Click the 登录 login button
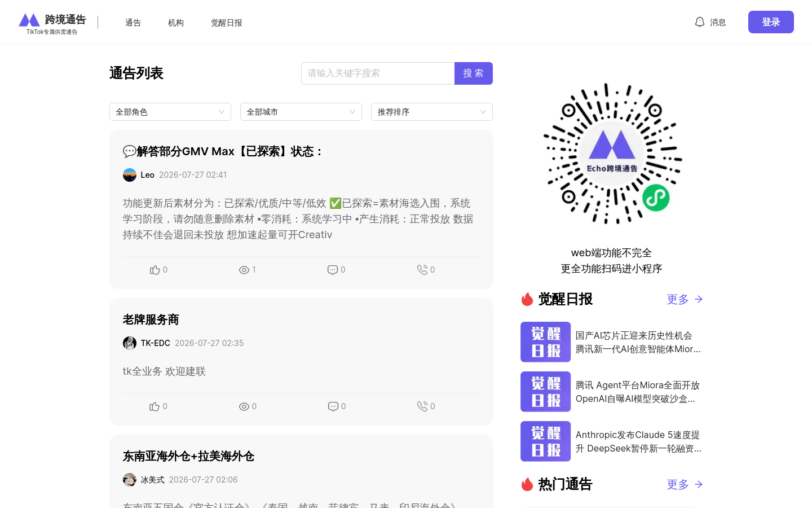This screenshot has height=508, width=812. [x=771, y=22]
